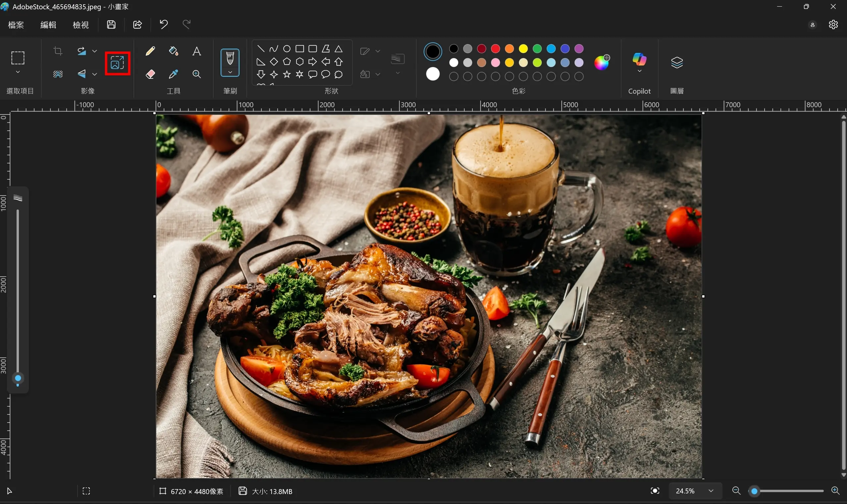The height and width of the screenshot is (504, 847).
Task: Expand the selection tool dropdown arrow
Action: [x=18, y=72]
